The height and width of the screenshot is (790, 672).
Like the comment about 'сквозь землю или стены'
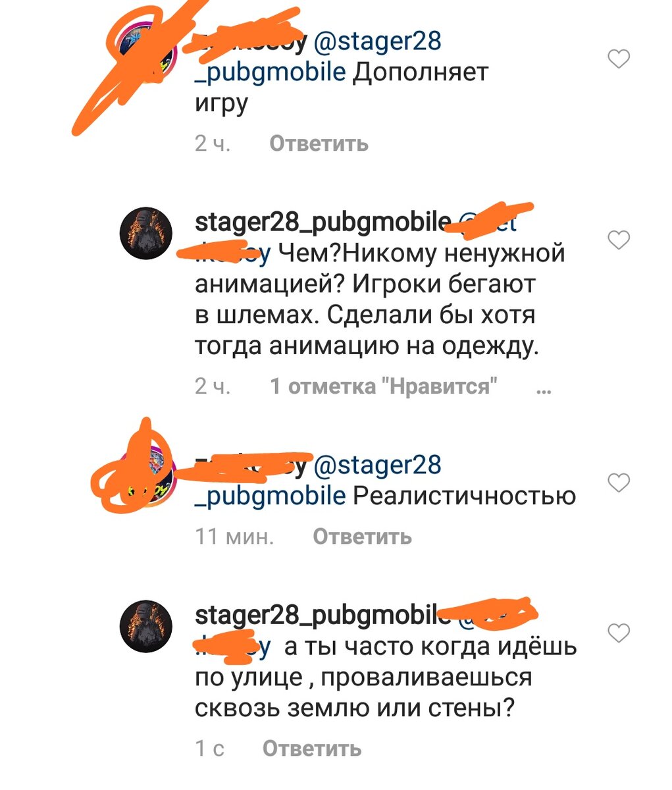[x=619, y=633]
